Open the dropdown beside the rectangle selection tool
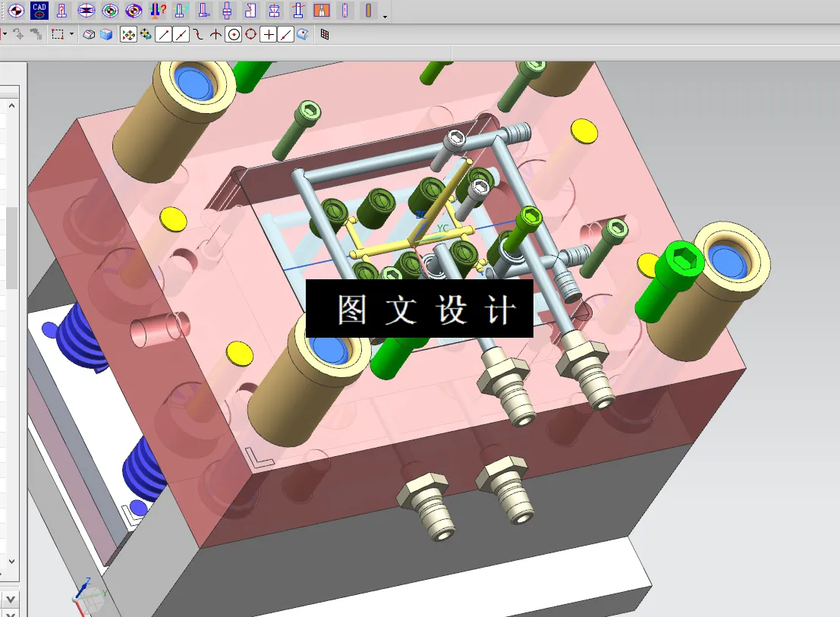The image size is (840, 617). (x=71, y=34)
